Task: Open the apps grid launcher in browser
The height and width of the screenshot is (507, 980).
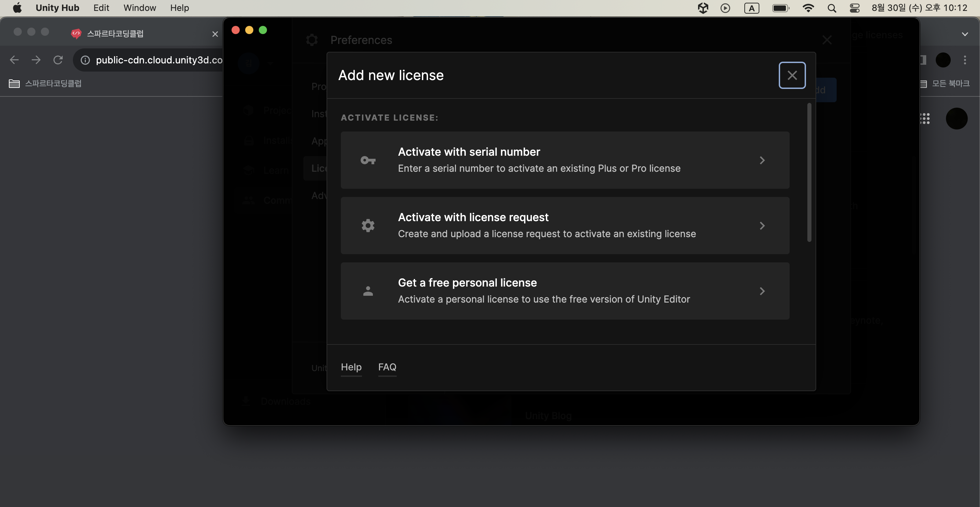Action: coord(925,118)
